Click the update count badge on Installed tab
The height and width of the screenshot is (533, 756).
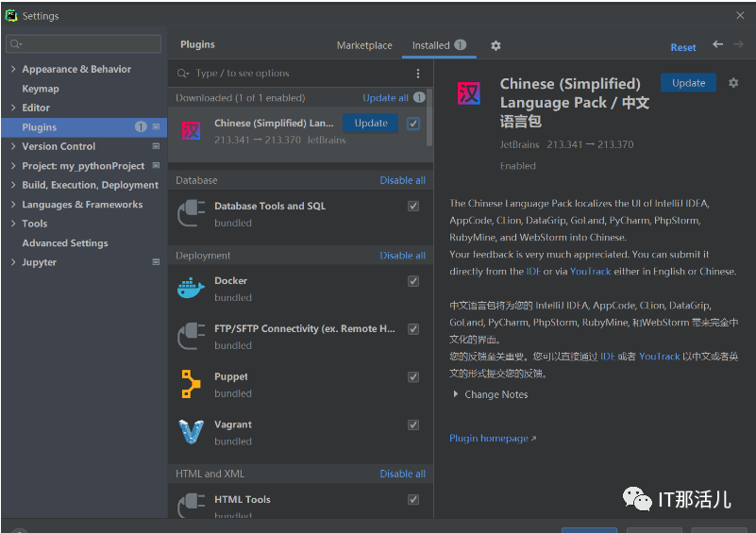(x=461, y=45)
